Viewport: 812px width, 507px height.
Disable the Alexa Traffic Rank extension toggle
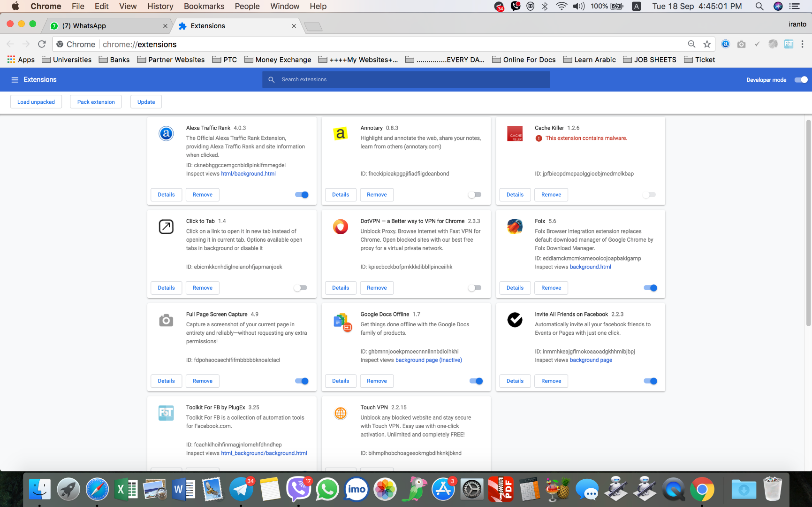(x=302, y=195)
